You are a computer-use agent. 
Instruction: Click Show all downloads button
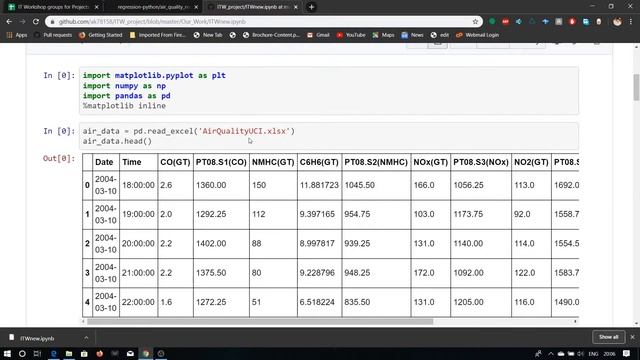(x=609, y=337)
